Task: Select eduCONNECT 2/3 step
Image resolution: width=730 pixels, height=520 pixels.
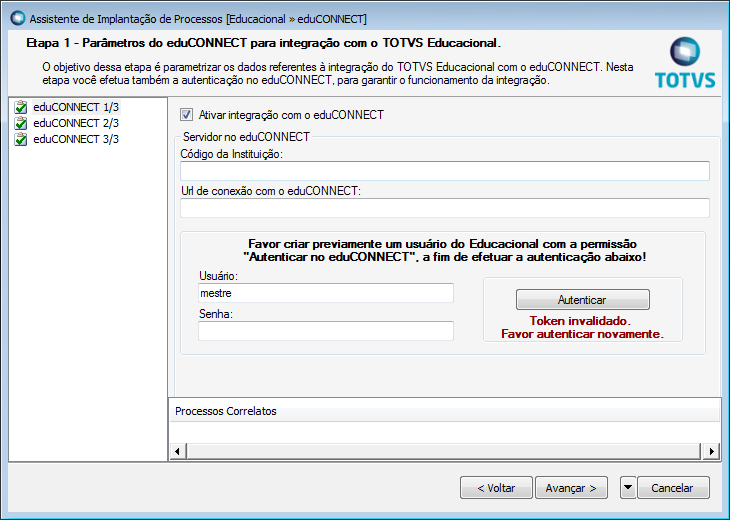Action: coord(76,123)
